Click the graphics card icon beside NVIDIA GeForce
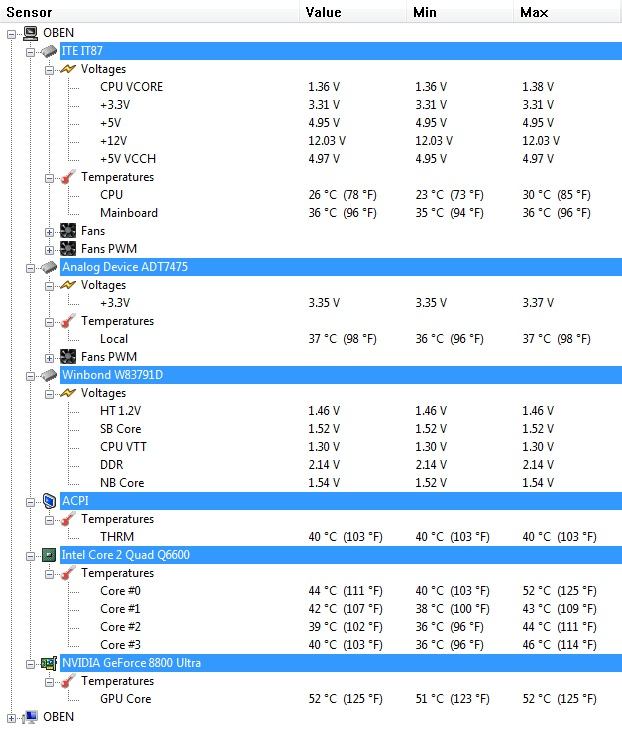The image size is (622, 738). coord(49,663)
